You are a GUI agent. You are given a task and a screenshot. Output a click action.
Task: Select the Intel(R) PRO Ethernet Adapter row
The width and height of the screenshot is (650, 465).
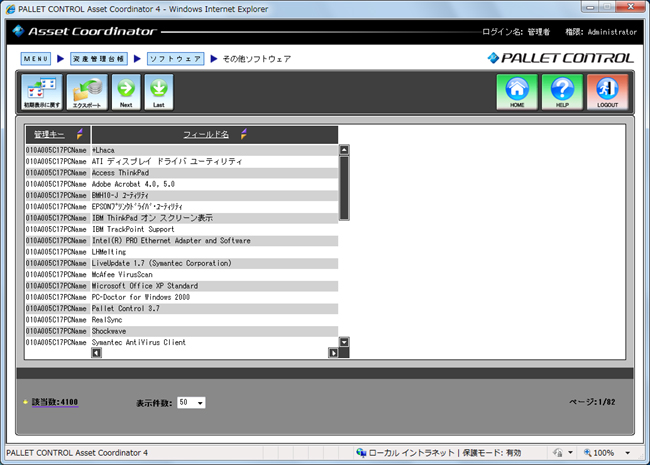pyautogui.click(x=182, y=241)
